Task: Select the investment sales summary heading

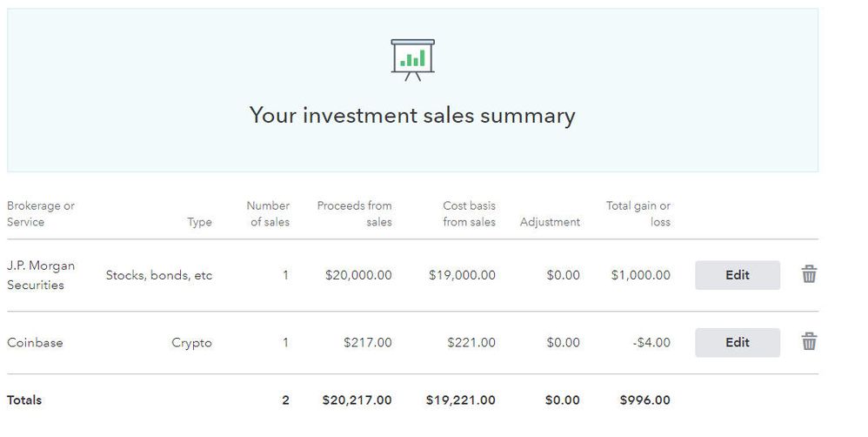Action: pyautogui.click(x=412, y=115)
